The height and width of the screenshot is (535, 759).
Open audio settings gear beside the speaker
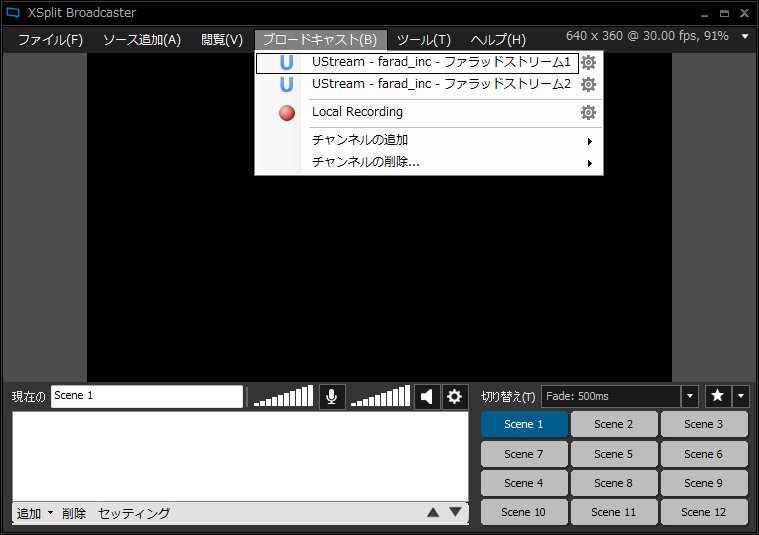(454, 397)
